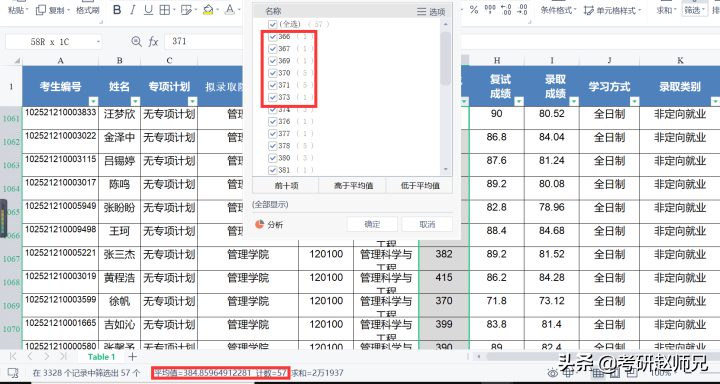The width and height of the screenshot is (720, 384).
Task: Click the Analysis pie chart icon
Action: click(x=259, y=224)
